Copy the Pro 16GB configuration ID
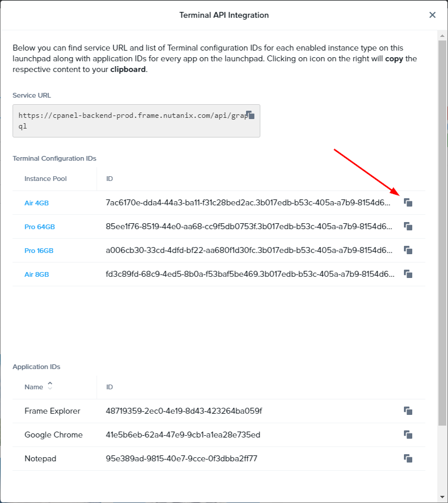 point(408,251)
